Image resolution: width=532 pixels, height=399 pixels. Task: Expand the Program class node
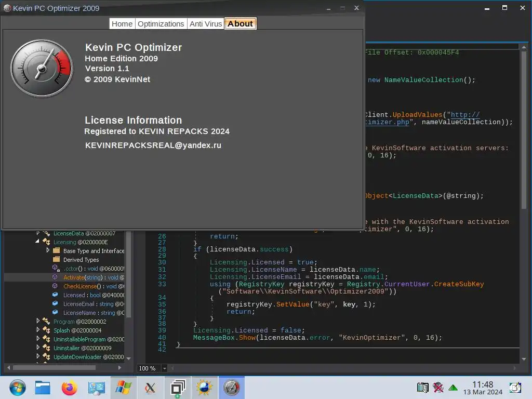[38, 321]
